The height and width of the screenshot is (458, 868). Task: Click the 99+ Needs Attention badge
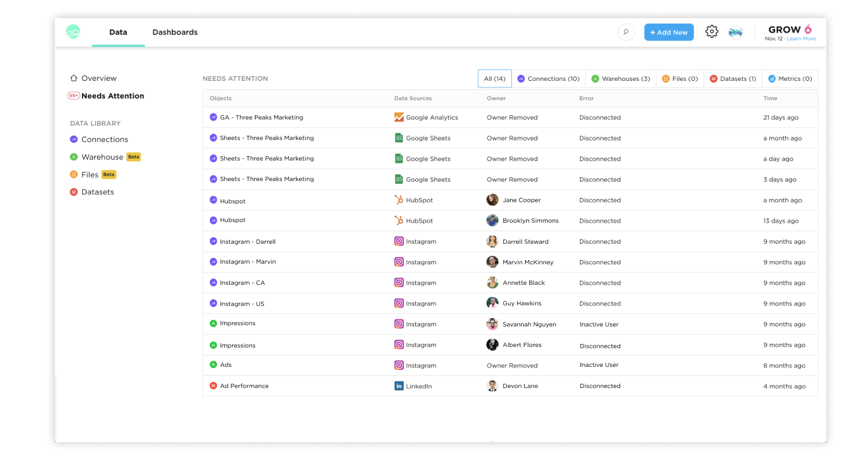click(74, 96)
